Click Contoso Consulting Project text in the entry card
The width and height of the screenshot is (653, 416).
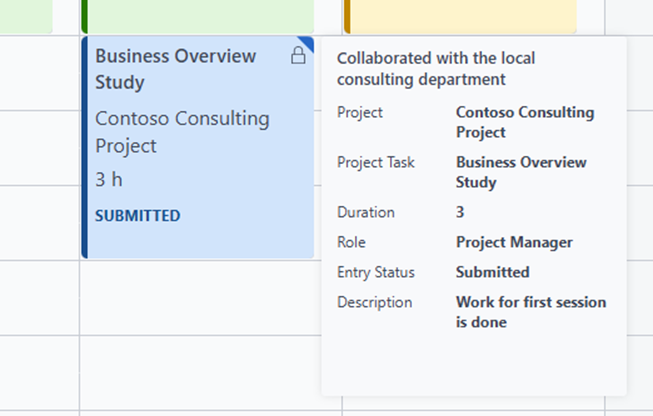(x=182, y=132)
